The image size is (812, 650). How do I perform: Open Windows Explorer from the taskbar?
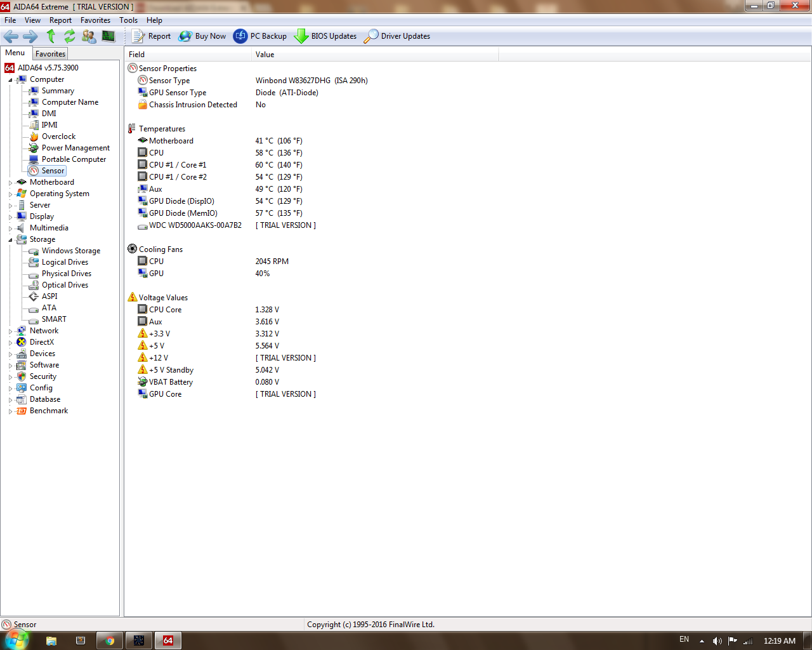(x=51, y=640)
